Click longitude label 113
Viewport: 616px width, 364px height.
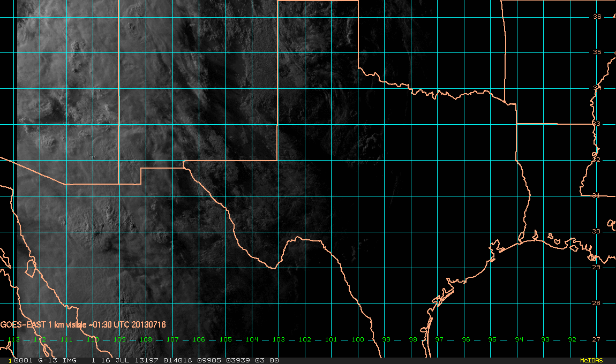point(13,339)
